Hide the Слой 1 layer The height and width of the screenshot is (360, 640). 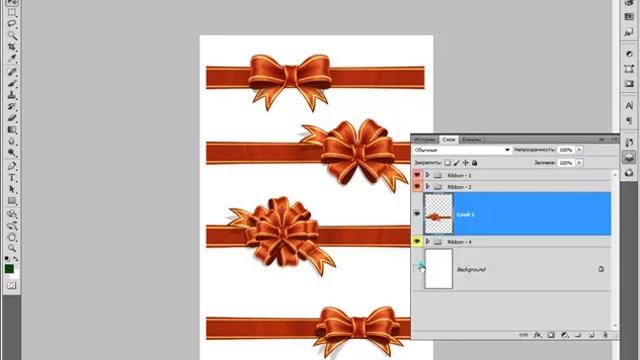(417, 213)
